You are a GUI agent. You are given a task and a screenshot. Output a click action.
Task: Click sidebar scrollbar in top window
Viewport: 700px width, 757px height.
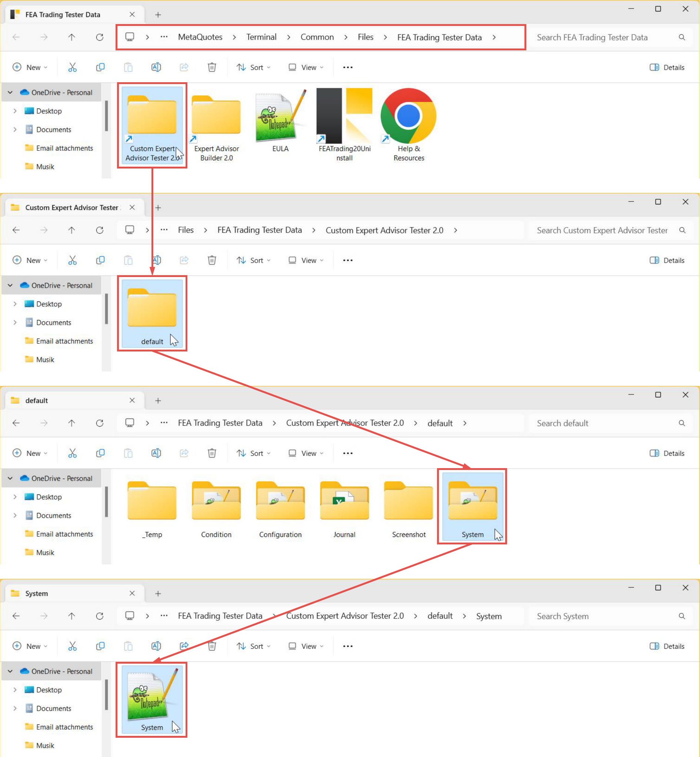click(x=106, y=116)
